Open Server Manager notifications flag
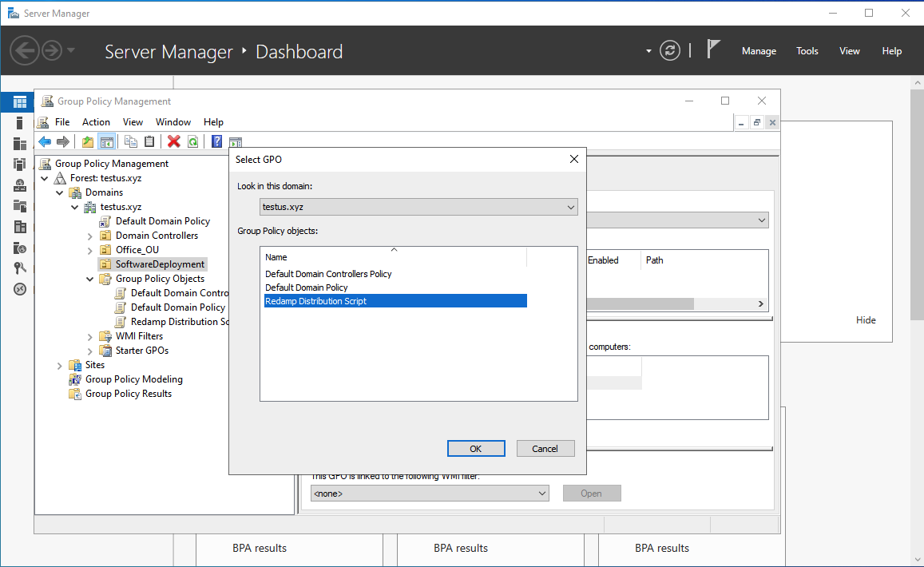 (x=713, y=50)
